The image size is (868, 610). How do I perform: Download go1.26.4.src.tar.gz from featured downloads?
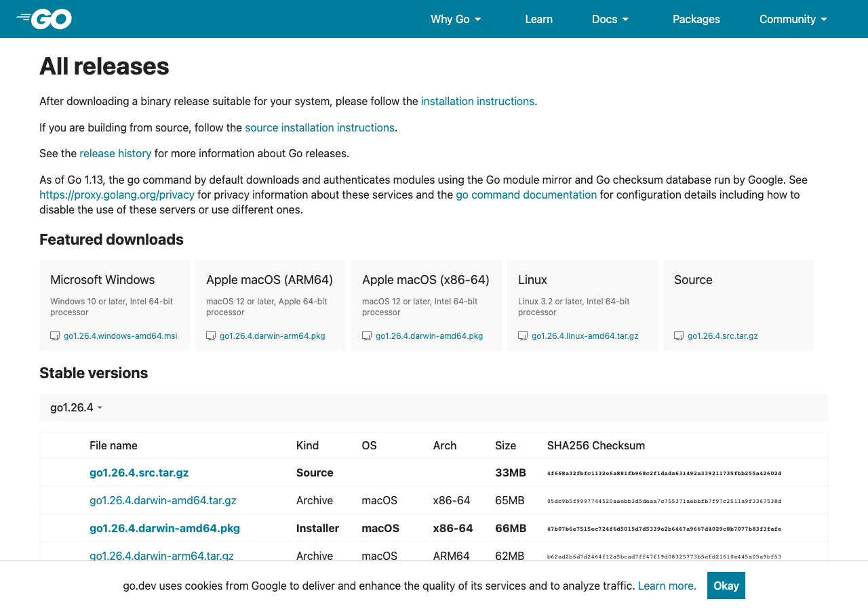tap(723, 336)
